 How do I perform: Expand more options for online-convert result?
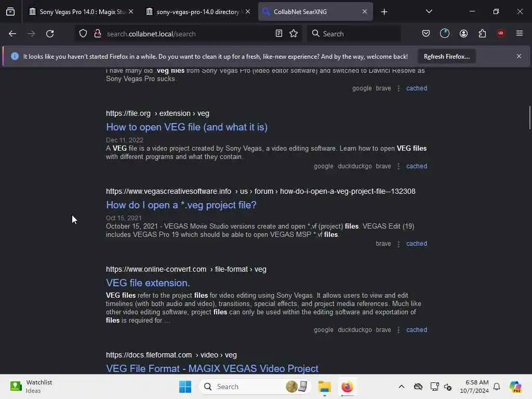(398, 330)
